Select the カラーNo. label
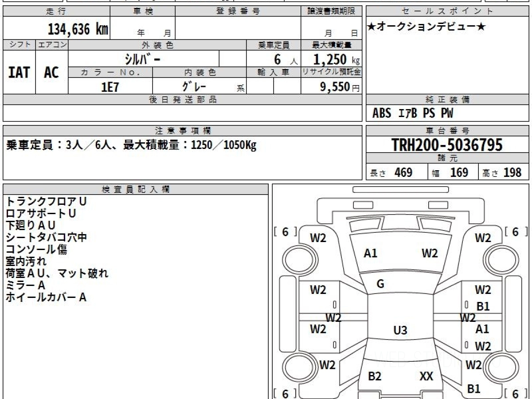 click(x=110, y=72)
